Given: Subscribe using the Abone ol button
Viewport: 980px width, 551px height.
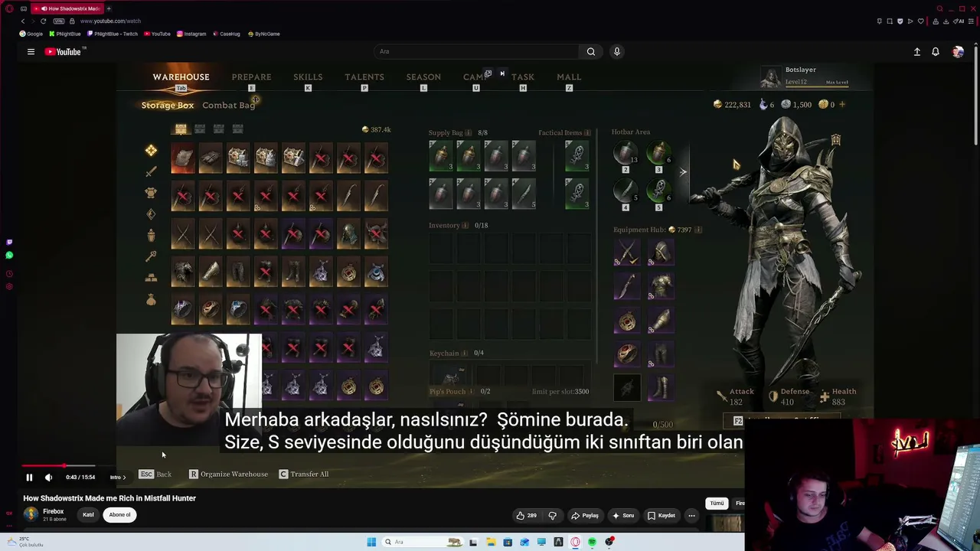Looking at the screenshot, I should coord(119,515).
